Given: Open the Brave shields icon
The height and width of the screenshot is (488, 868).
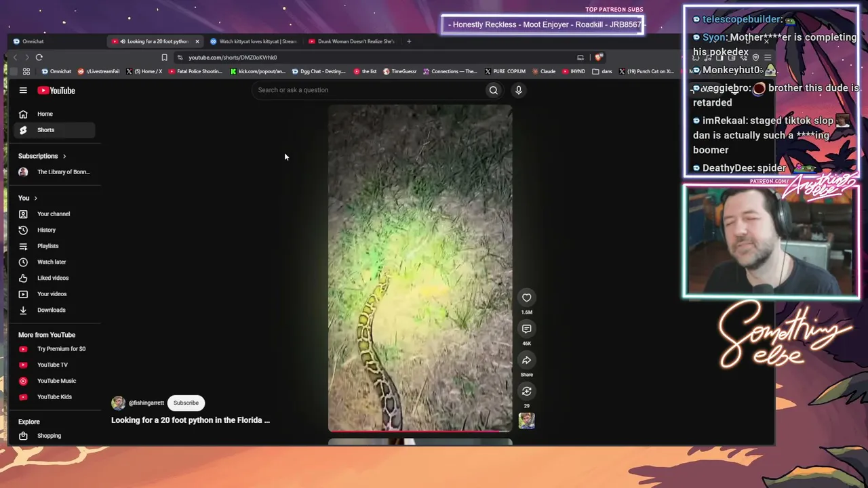Looking at the screenshot, I should [598, 58].
